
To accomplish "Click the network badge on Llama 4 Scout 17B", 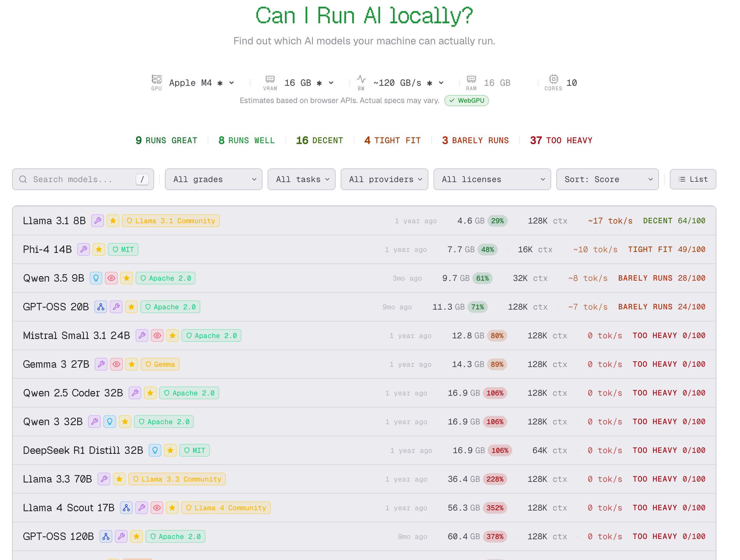I will click(x=126, y=508).
